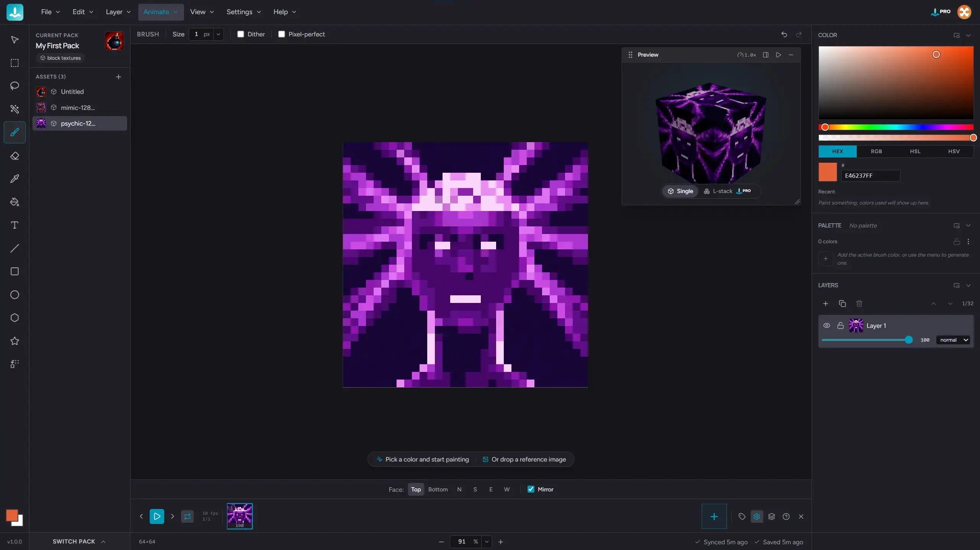The width and height of the screenshot is (980, 550).
Task: Add a new layer
Action: pyautogui.click(x=825, y=304)
